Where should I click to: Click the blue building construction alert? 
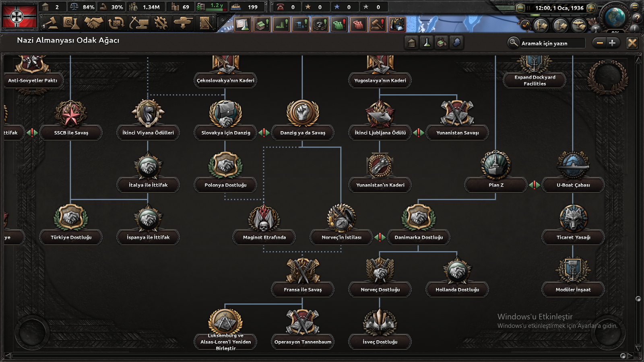(301, 25)
